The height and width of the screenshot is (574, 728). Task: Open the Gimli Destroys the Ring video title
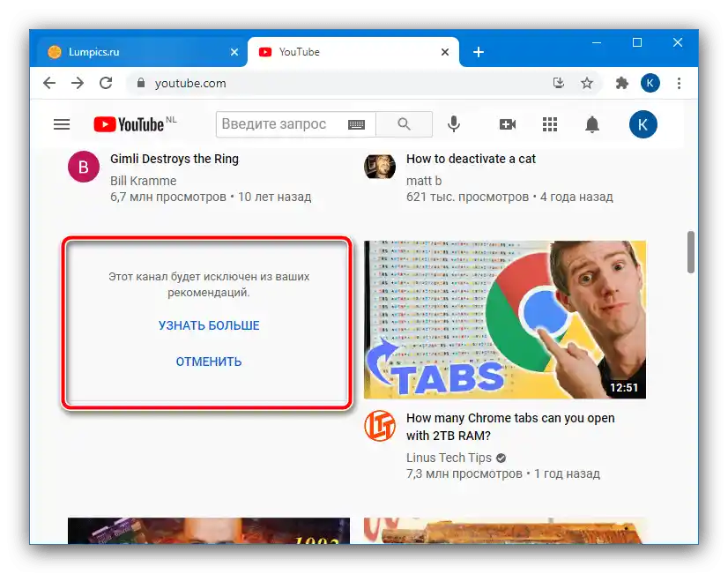(175, 159)
